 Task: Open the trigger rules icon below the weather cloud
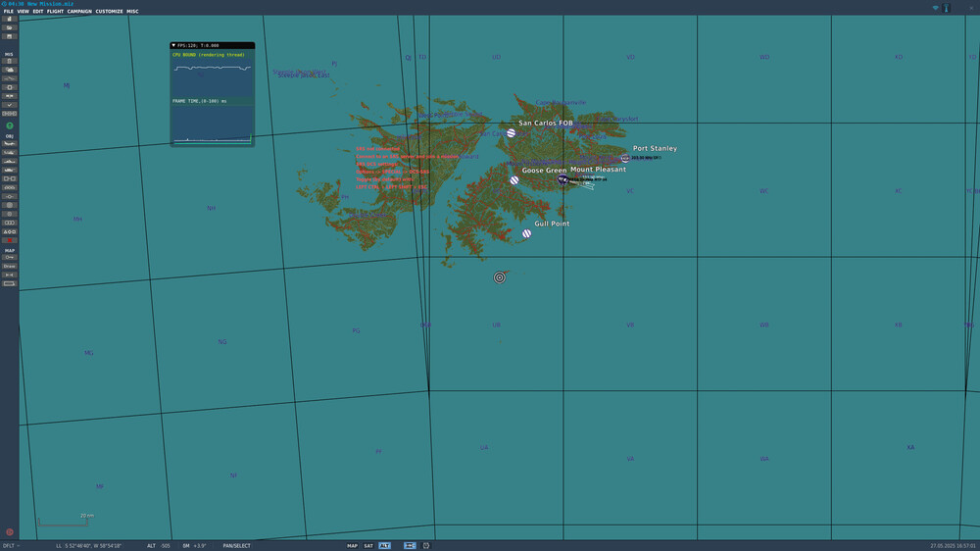pos(10,78)
